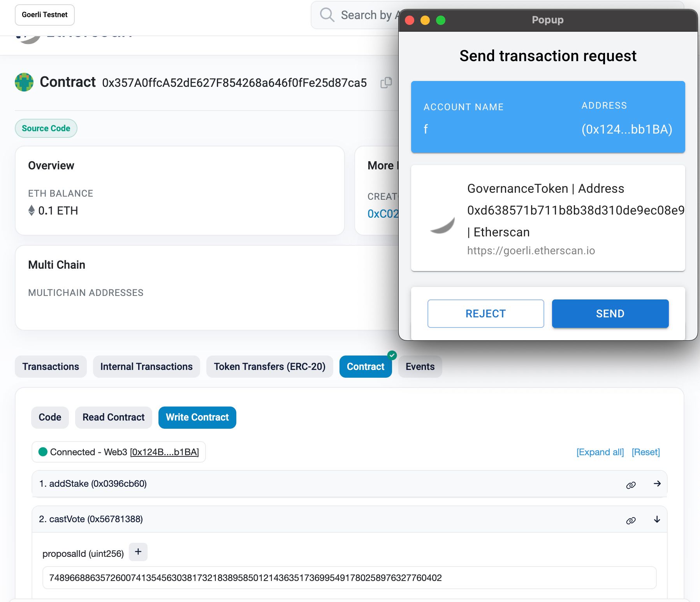Switch to Read Contract sub-tab
Screen dimensions: 700x602
tap(113, 417)
